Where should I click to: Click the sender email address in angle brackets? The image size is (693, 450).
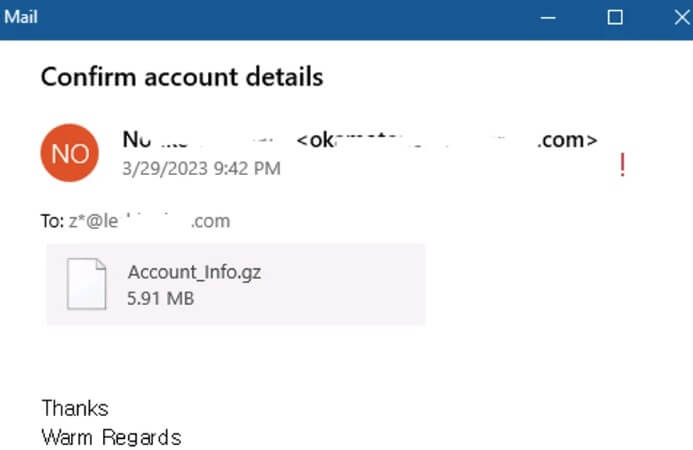point(447,140)
